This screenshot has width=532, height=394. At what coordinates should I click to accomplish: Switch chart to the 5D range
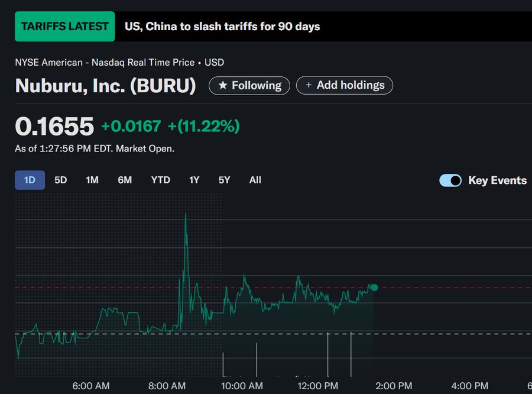(x=61, y=180)
